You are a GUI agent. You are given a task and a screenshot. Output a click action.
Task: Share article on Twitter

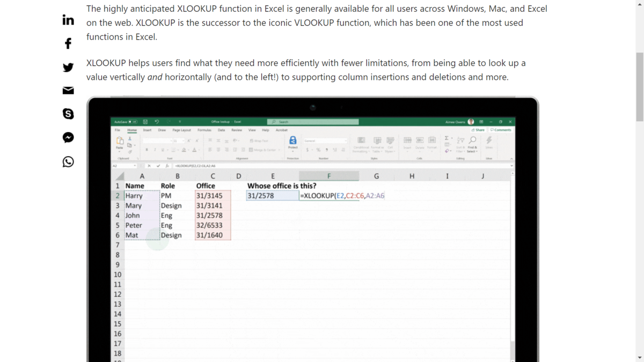click(68, 67)
